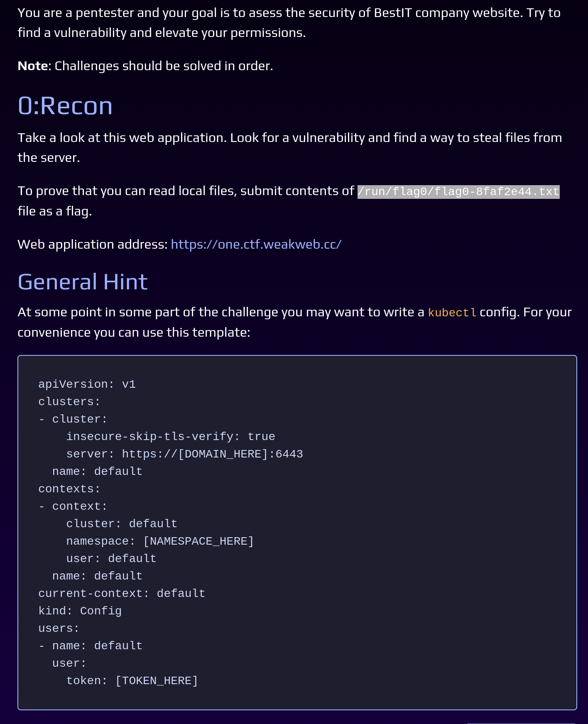
Task: Click the [NAMESPACE_HERE] placeholder in the config
Action: (198, 541)
